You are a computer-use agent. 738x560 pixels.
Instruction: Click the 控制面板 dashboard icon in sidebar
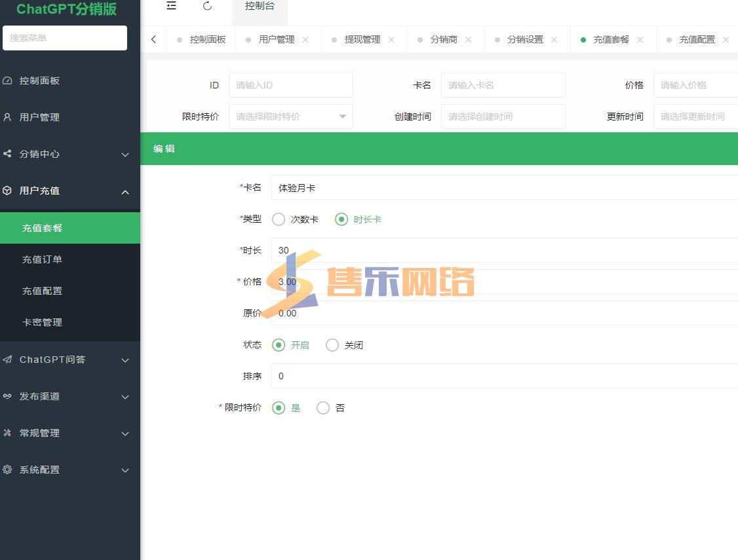(x=7, y=81)
